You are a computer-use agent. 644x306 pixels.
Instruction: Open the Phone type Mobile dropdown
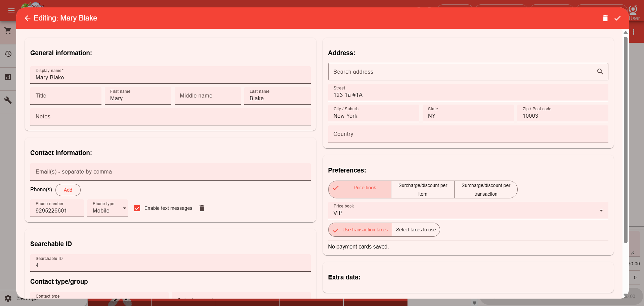point(108,208)
